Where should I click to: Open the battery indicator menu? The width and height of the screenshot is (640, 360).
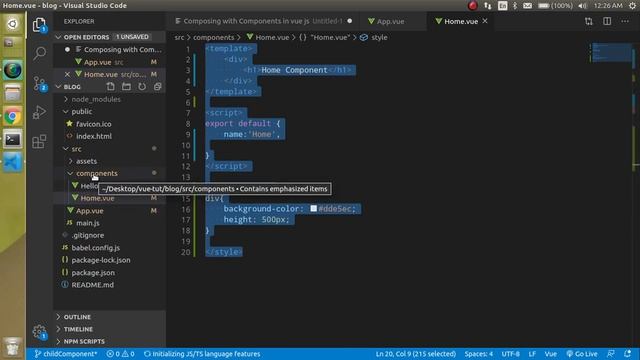tap(555, 6)
